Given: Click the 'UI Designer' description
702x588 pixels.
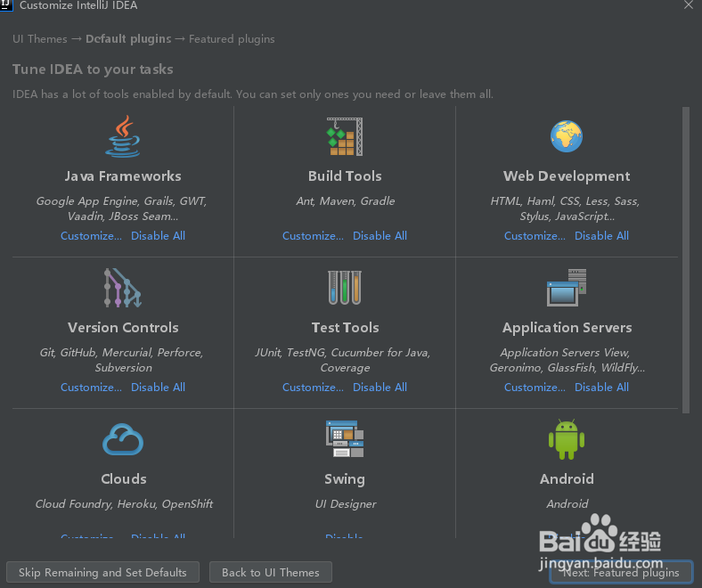Looking at the screenshot, I should tap(346, 503).
